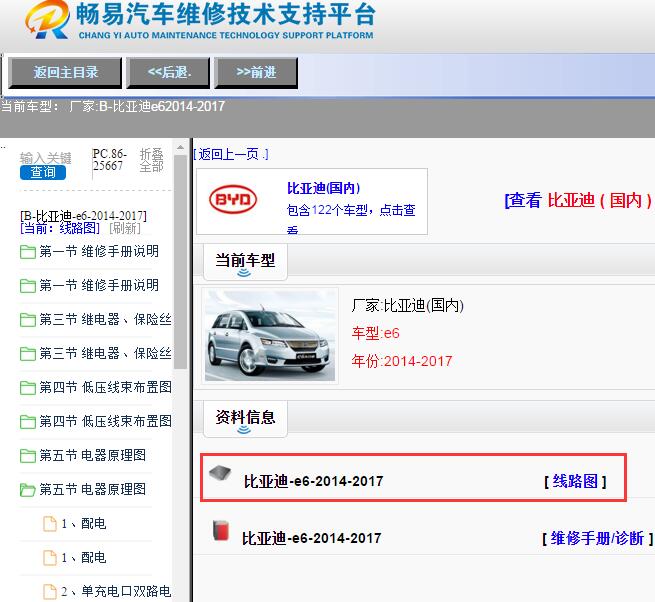Refresh the tree with [刷新]

pyautogui.click(x=124, y=228)
